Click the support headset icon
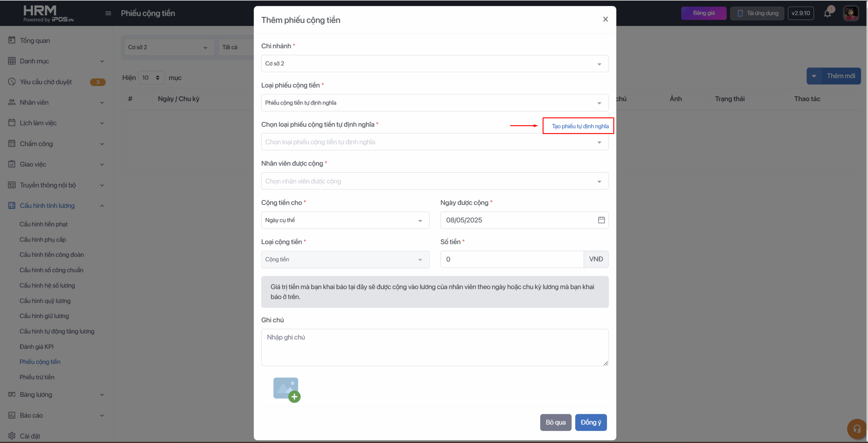This screenshot has height=443, width=868. click(857, 429)
